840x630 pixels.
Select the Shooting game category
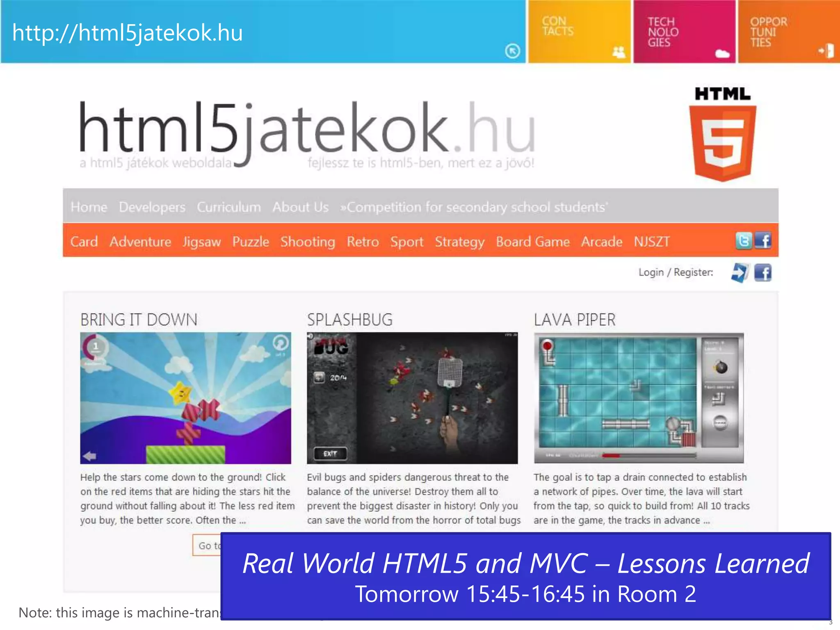(308, 242)
